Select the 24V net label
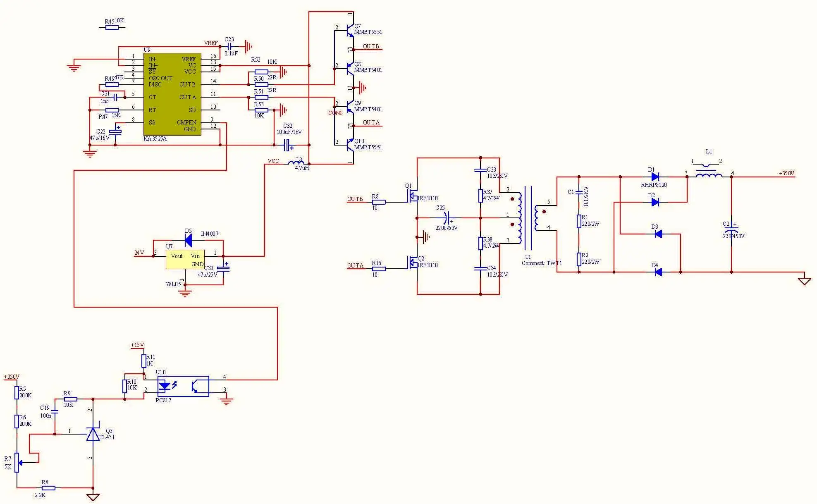Viewport: 817px width, 504px height. (x=139, y=253)
